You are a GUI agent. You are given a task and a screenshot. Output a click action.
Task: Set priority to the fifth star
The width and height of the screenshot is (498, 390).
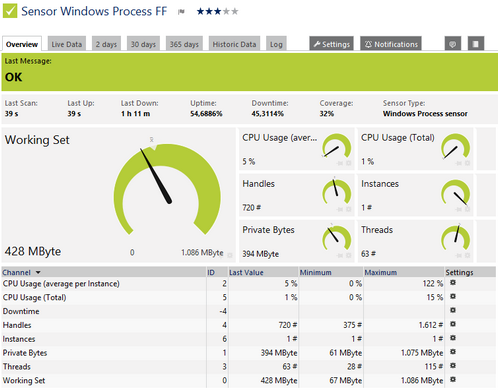[235, 12]
